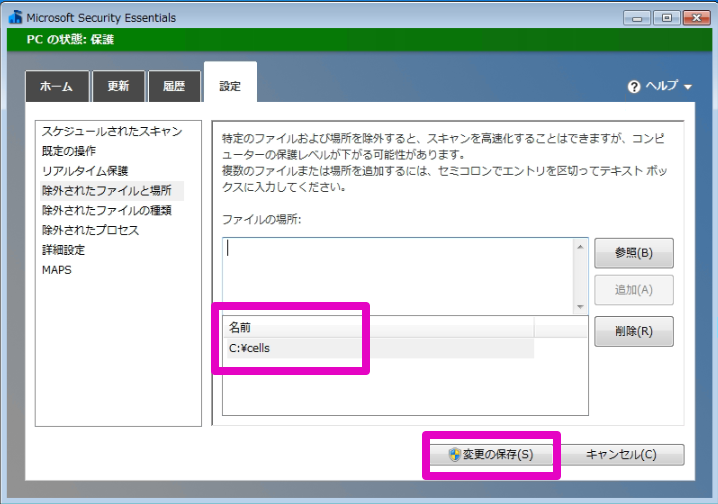Image resolution: width=718 pixels, height=504 pixels.
Task: Select スケジュールされたスキャン in settings list
Action: pos(112,131)
